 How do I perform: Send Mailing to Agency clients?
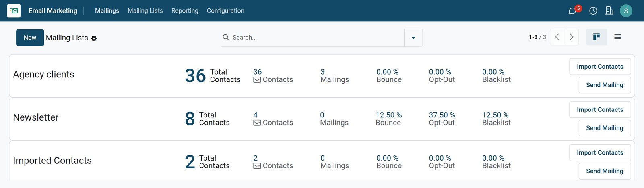(605, 85)
